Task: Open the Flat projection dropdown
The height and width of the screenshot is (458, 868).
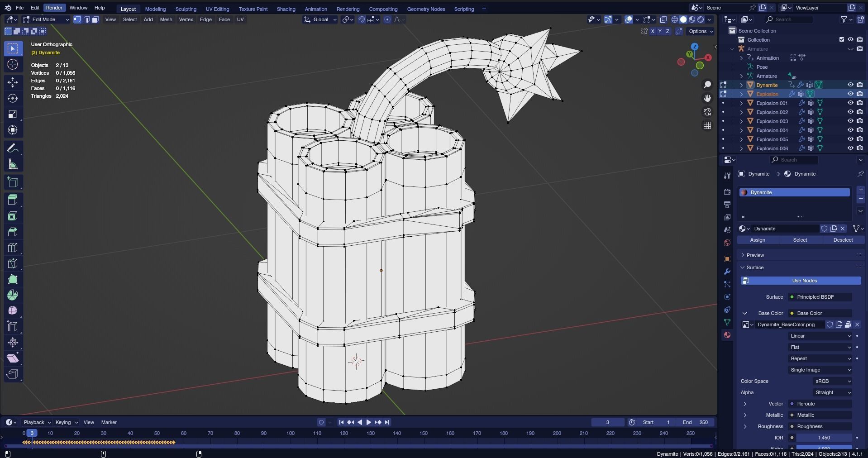Action: tap(820, 347)
